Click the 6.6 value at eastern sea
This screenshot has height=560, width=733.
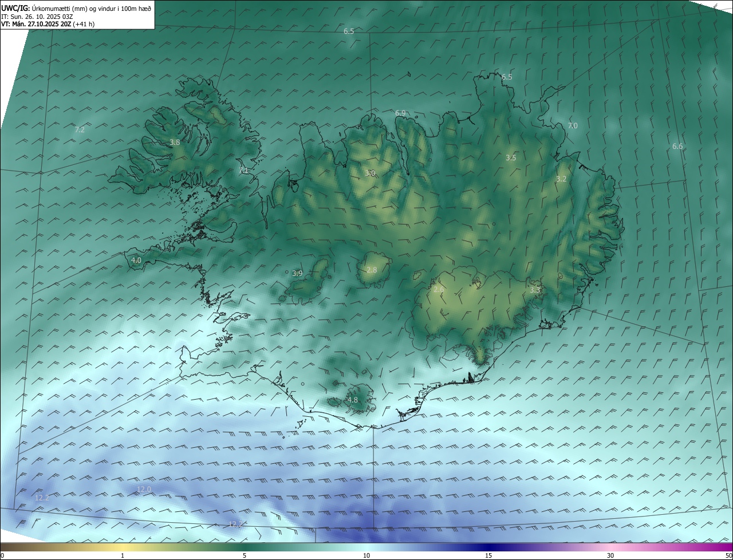(677, 147)
